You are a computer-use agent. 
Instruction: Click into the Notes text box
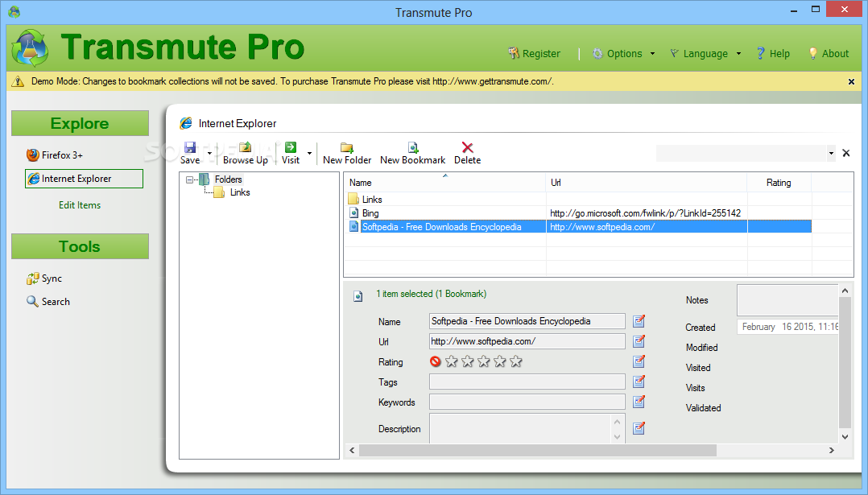coord(787,300)
